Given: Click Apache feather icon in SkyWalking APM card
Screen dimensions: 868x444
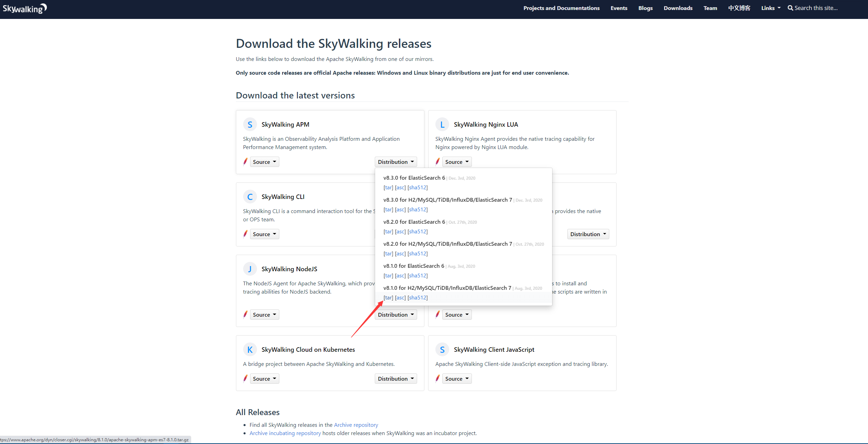Looking at the screenshot, I should pyautogui.click(x=245, y=162).
